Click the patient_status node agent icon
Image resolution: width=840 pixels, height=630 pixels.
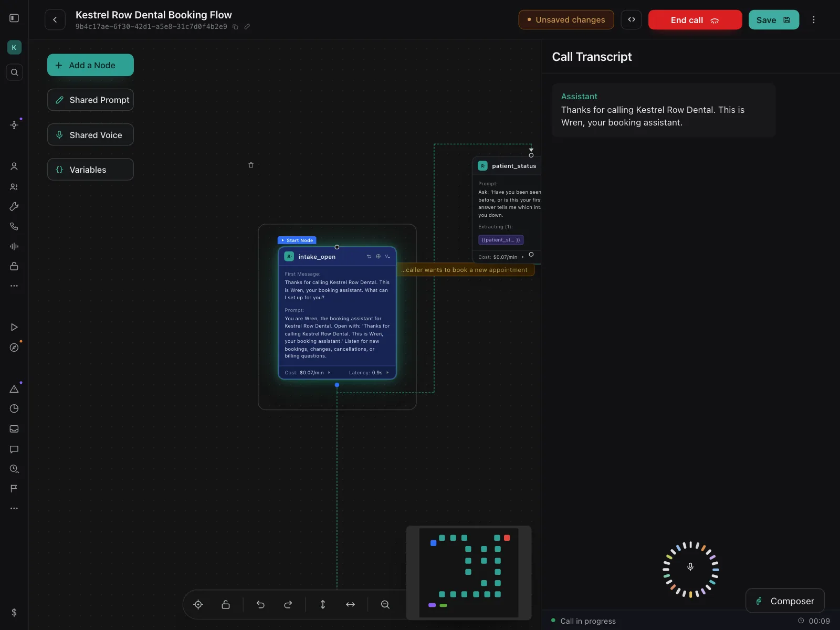point(482,166)
